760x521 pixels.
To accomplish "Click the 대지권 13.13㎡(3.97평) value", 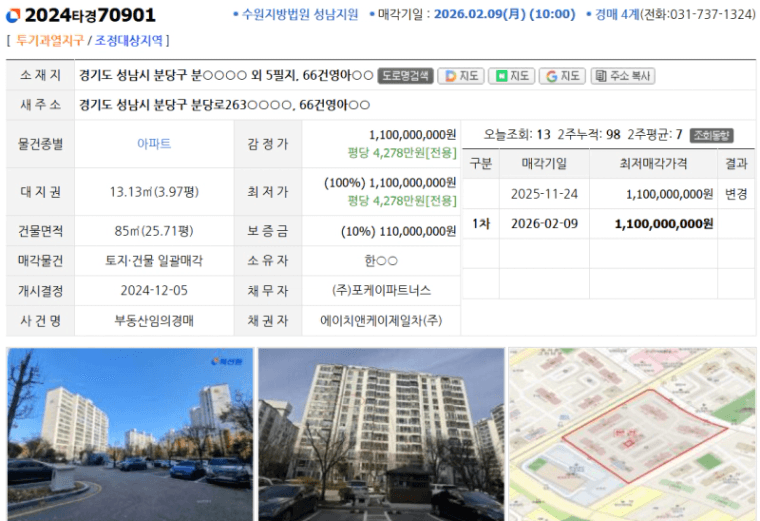I will (154, 192).
